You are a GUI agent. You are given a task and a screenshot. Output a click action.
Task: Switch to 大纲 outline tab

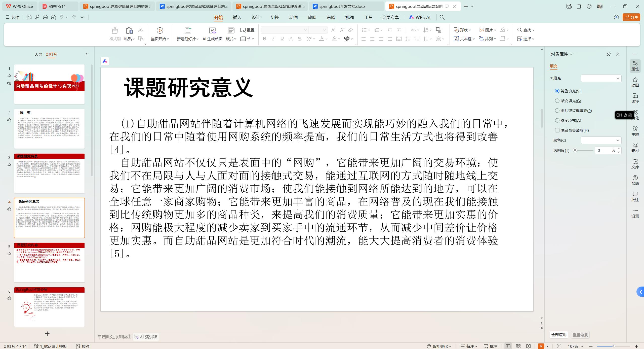tap(38, 54)
